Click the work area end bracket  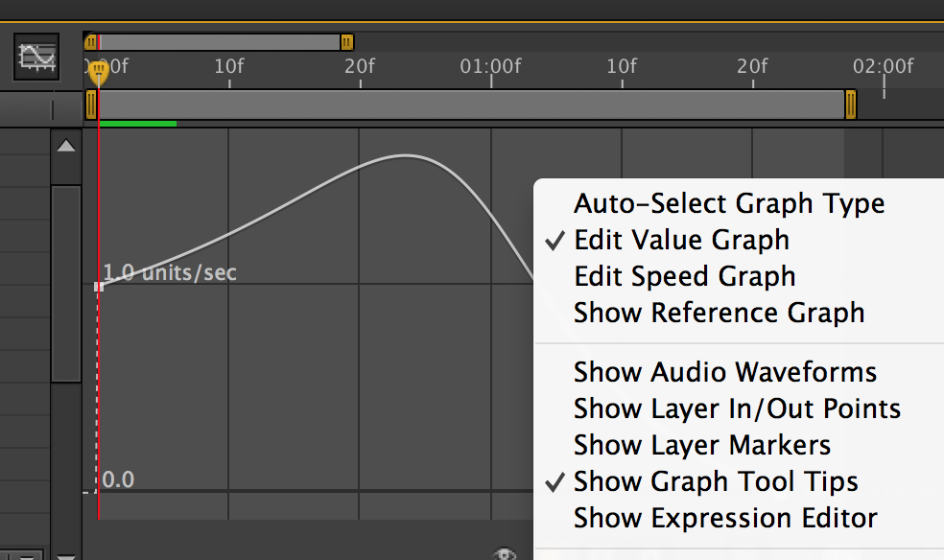[850, 105]
